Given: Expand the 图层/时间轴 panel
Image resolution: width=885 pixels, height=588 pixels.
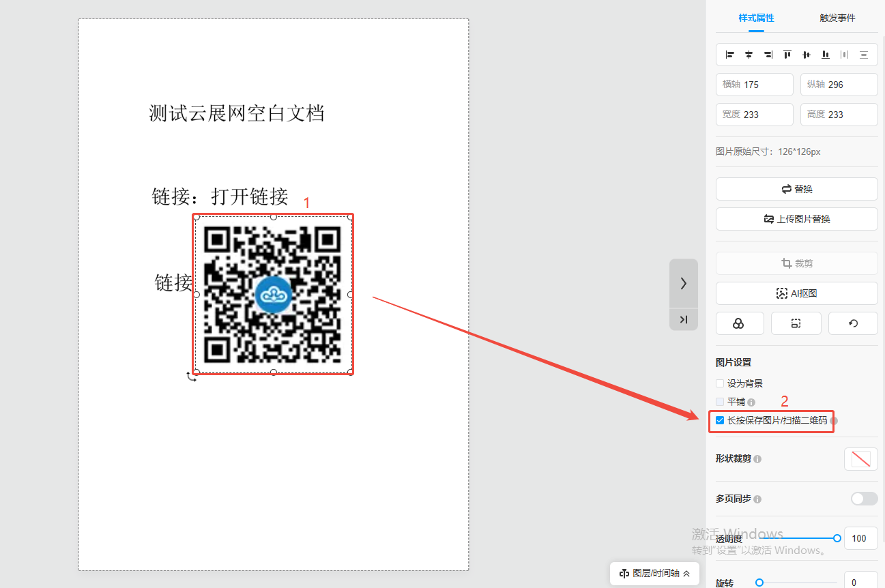Looking at the screenshot, I should point(654,574).
